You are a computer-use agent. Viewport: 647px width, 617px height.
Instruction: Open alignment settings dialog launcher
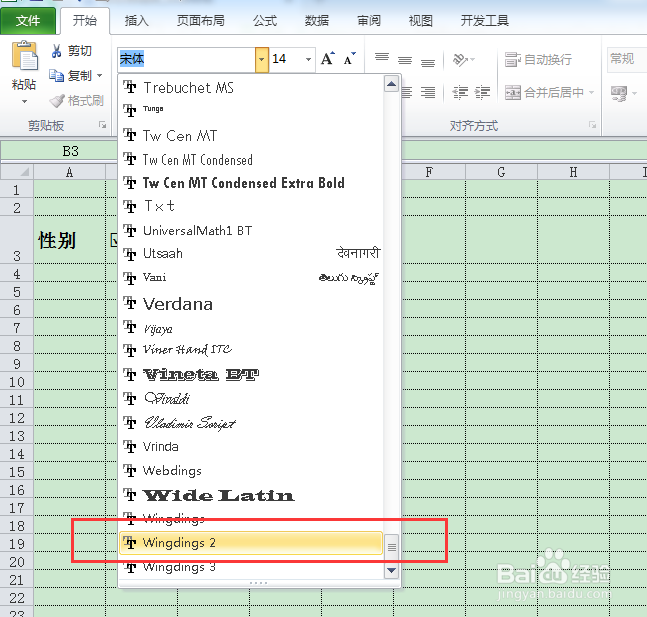click(x=593, y=125)
